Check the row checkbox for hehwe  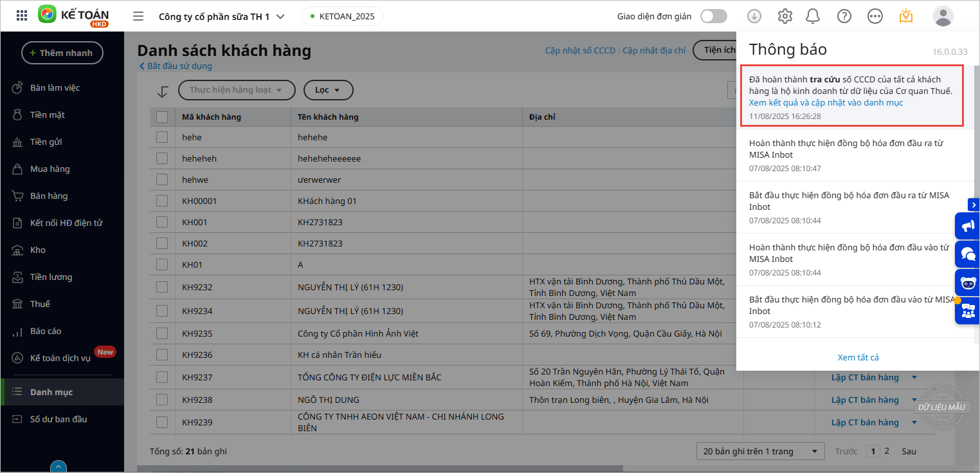(x=162, y=180)
